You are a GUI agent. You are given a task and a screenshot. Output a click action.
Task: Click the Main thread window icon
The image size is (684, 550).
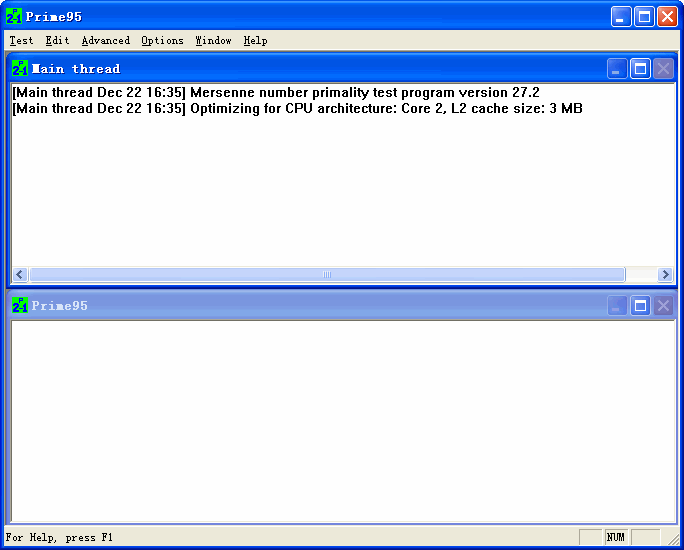pos(20,69)
